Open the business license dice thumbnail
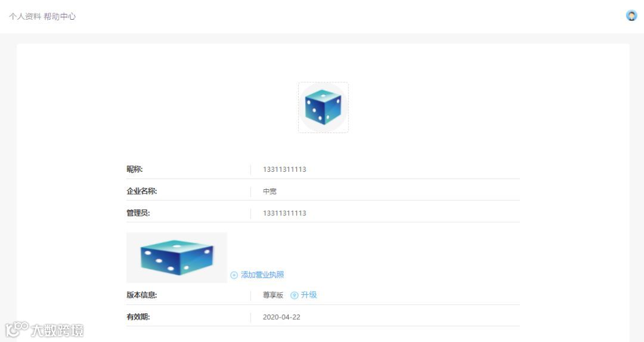This screenshot has width=644, height=342. [177, 257]
